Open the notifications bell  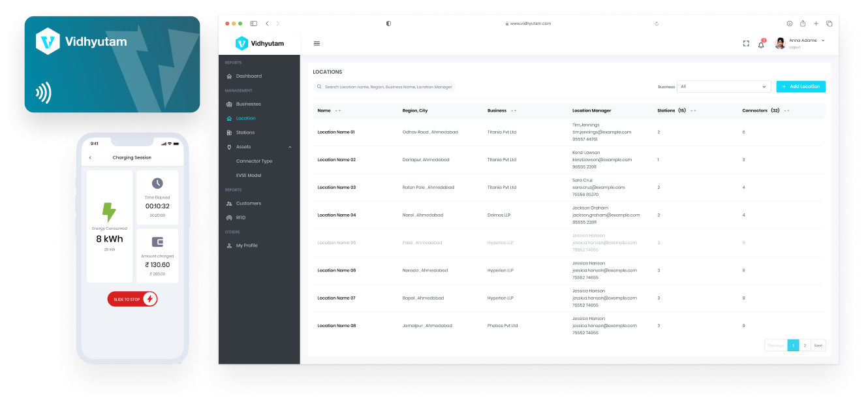761,44
